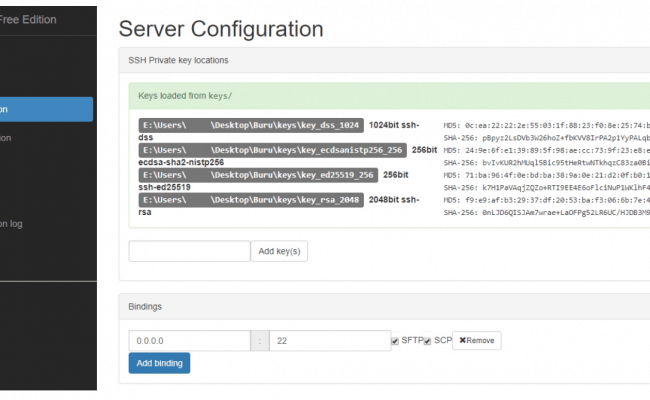The height and width of the screenshot is (400, 650).
Task: Click the MD5 fingerprint starting 24:9e:6f
Action: pyautogui.click(x=547, y=150)
